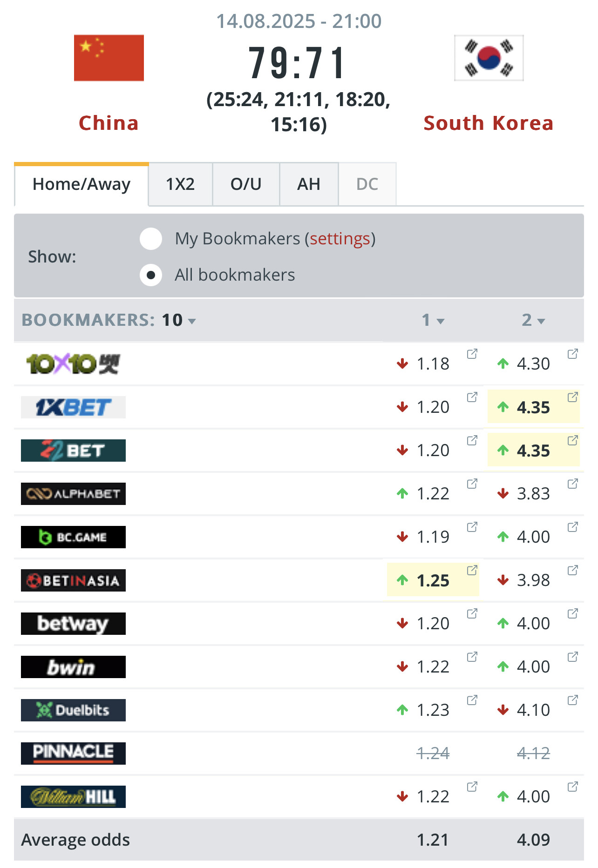The width and height of the screenshot is (598, 868).
Task: Sort by column 2 odds arrow
Action: [x=540, y=321]
